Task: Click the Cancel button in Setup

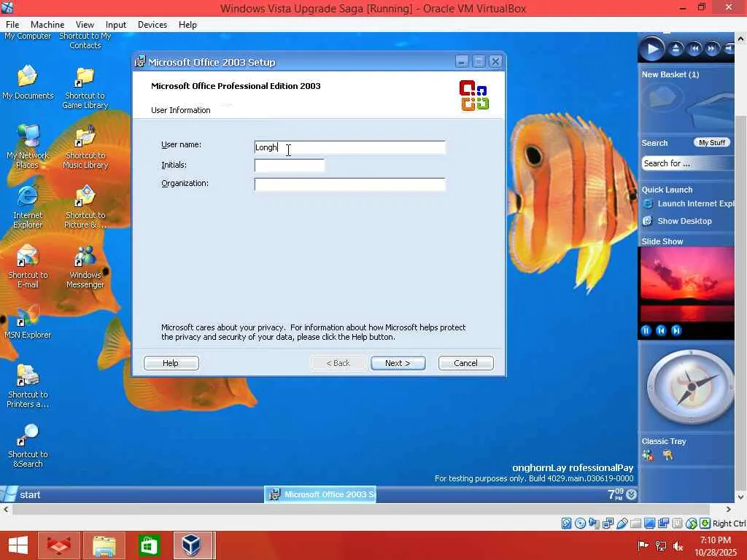Action: [x=465, y=363]
